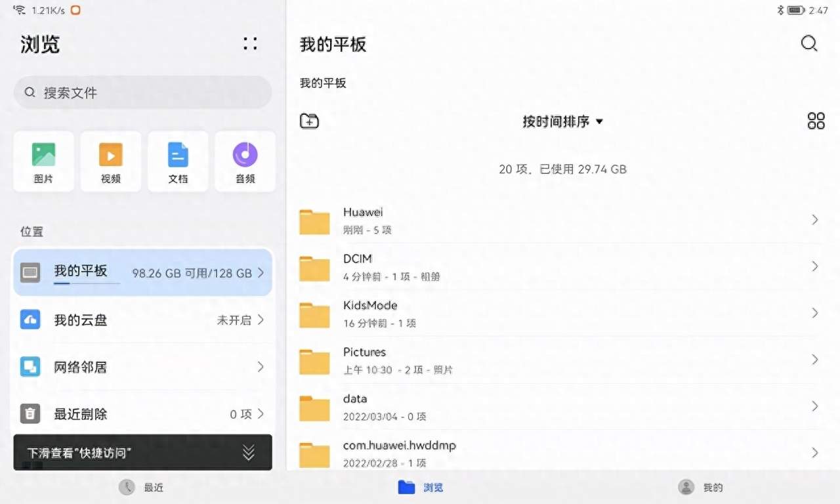Expand the Huawei folder chevron

click(814, 220)
